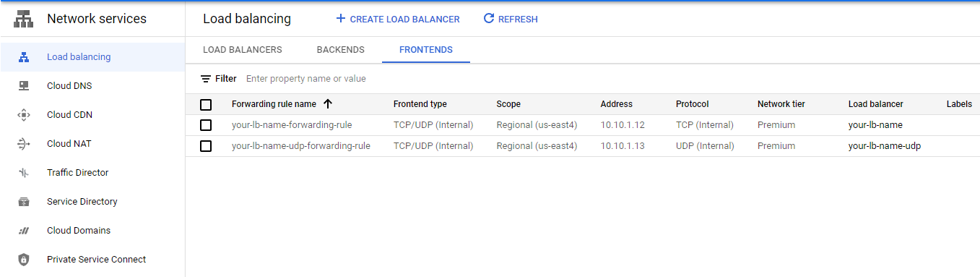Switch to the Backends tab
This screenshot has height=277, width=980.
(x=341, y=50)
